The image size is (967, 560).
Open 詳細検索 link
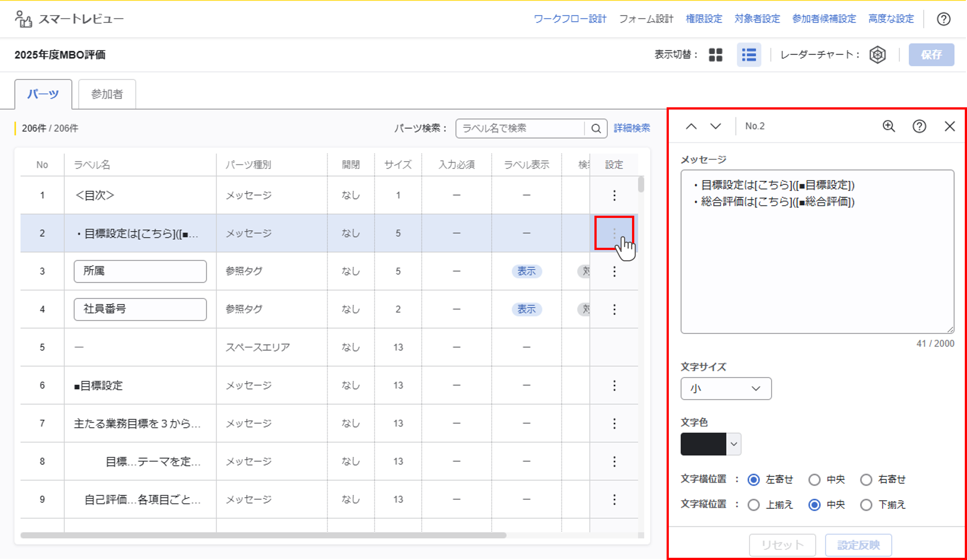pos(631,128)
